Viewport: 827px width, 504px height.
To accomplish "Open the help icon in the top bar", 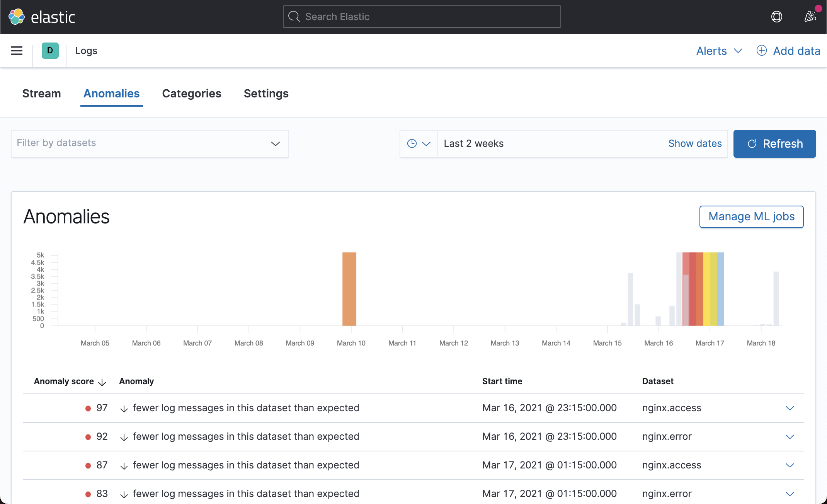I will click(777, 17).
